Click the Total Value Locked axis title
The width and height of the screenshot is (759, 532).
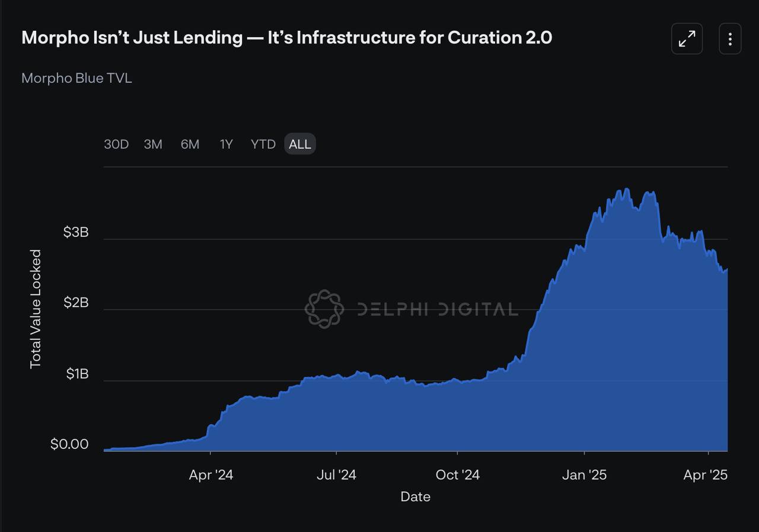(x=36, y=309)
